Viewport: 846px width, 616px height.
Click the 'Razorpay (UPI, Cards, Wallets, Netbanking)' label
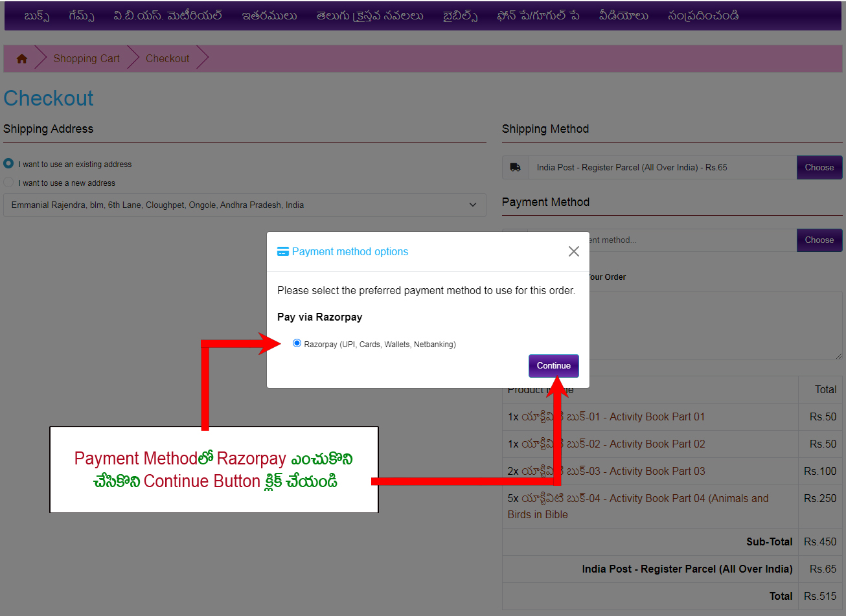pyautogui.click(x=380, y=344)
